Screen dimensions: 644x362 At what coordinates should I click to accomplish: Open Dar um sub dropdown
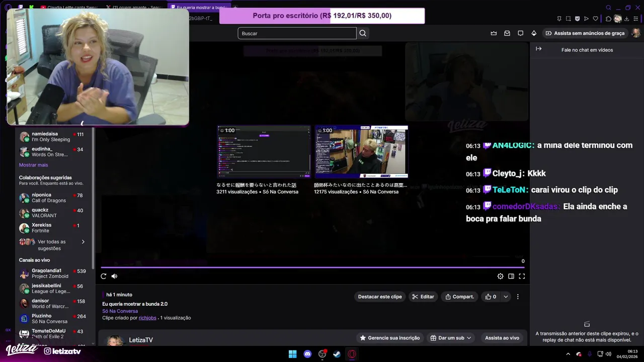451,338
